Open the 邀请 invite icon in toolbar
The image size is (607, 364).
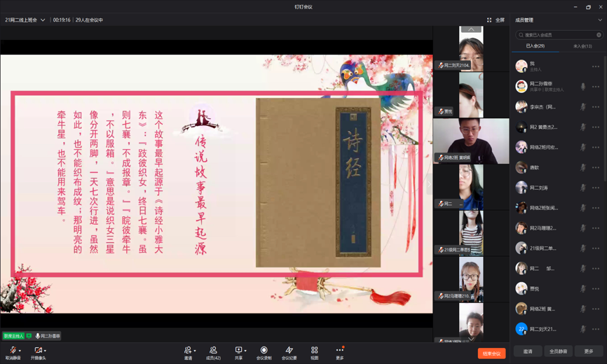(x=187, y=350)
